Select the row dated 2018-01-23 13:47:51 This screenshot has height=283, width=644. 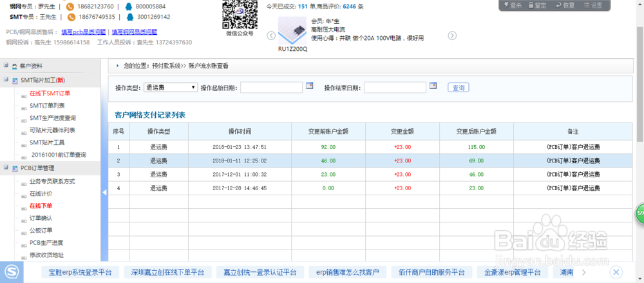tap(370, 147)
